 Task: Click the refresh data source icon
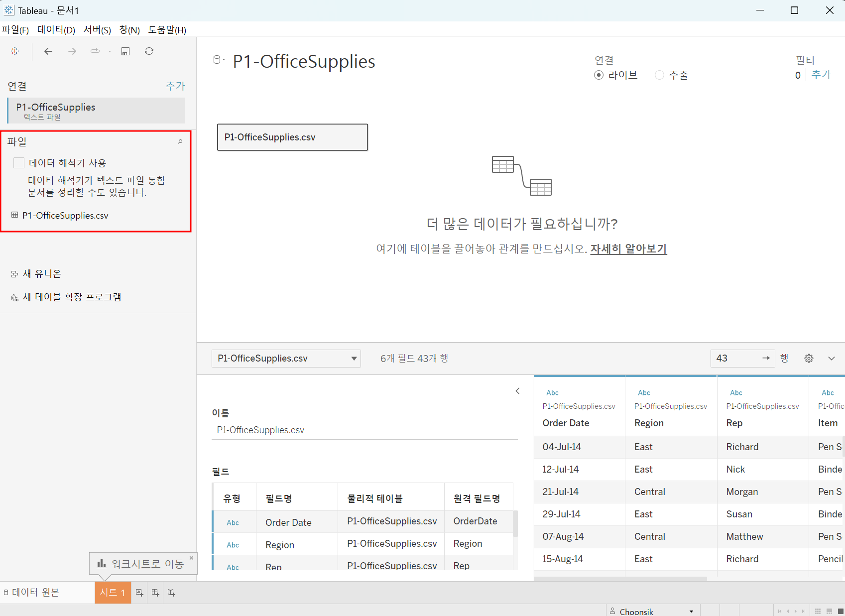click(x=149, y=51)
